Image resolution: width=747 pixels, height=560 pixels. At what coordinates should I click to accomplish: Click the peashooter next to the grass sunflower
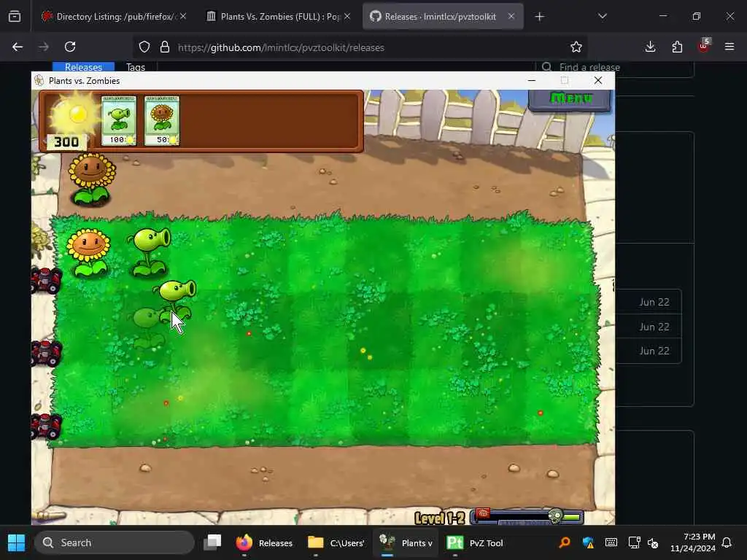pos(149,252)
